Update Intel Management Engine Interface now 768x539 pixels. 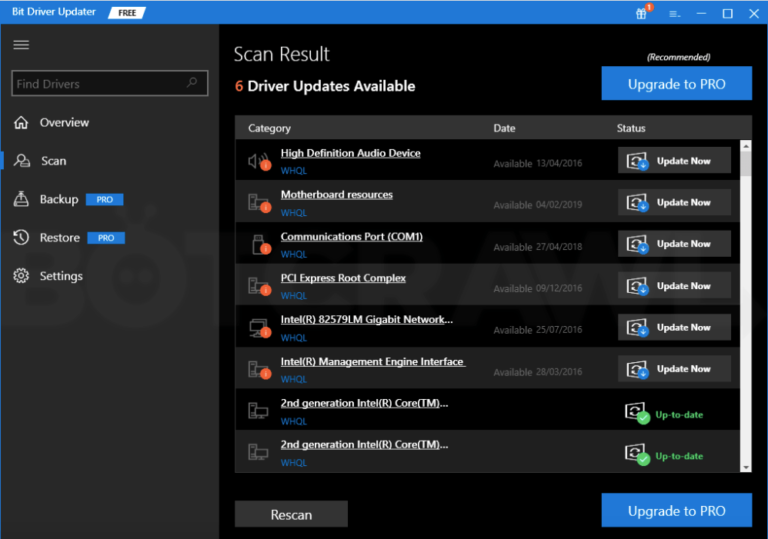tap(674, 368)
